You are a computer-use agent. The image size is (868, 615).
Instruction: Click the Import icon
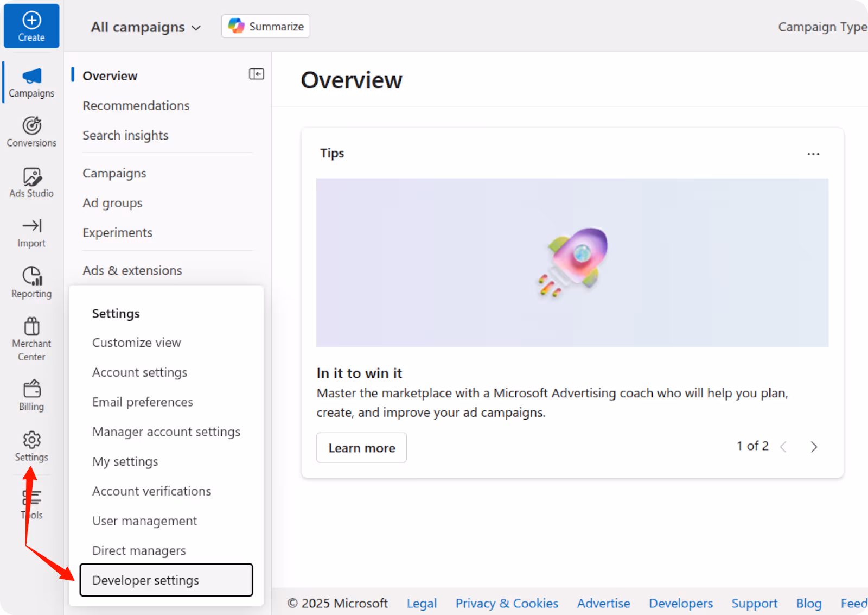coord(31,232)
